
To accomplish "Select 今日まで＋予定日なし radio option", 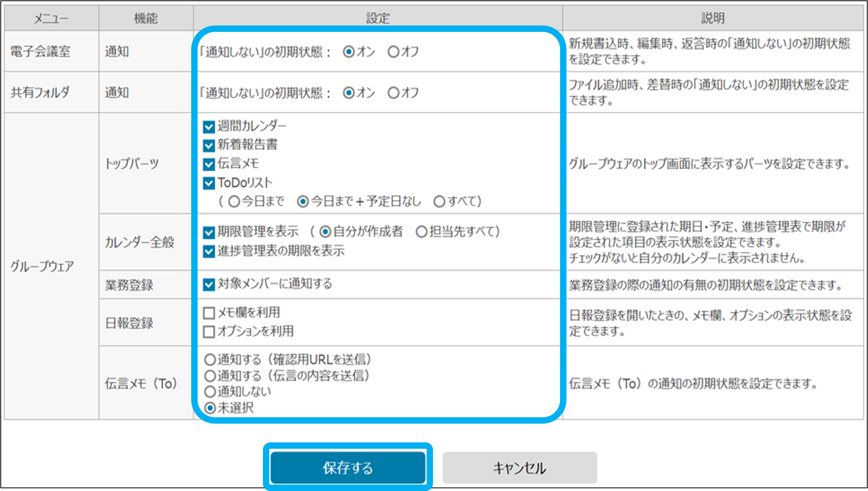I will [x=303, y=202].
